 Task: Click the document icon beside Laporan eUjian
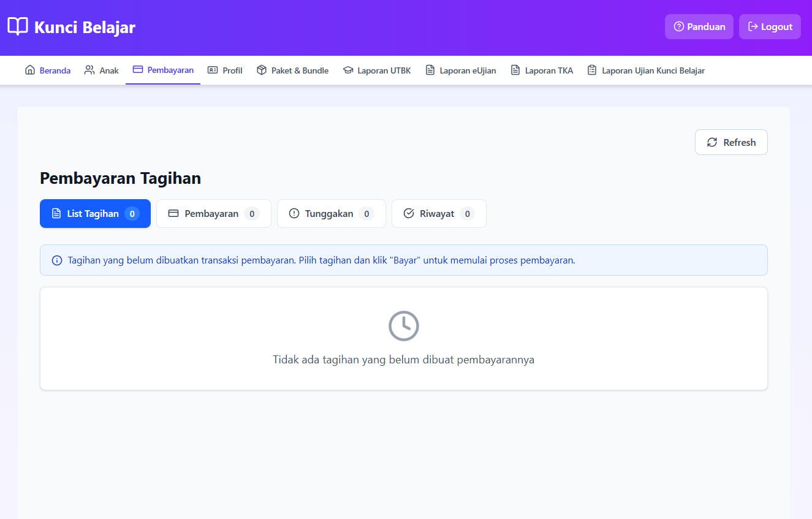tap(430, 70)
